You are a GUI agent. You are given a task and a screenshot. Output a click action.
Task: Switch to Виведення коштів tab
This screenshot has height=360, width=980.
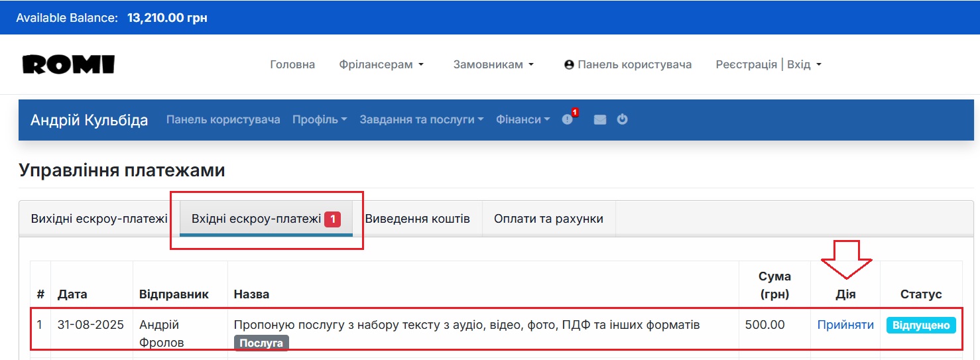pyautogui.click(x=418, y=218)
